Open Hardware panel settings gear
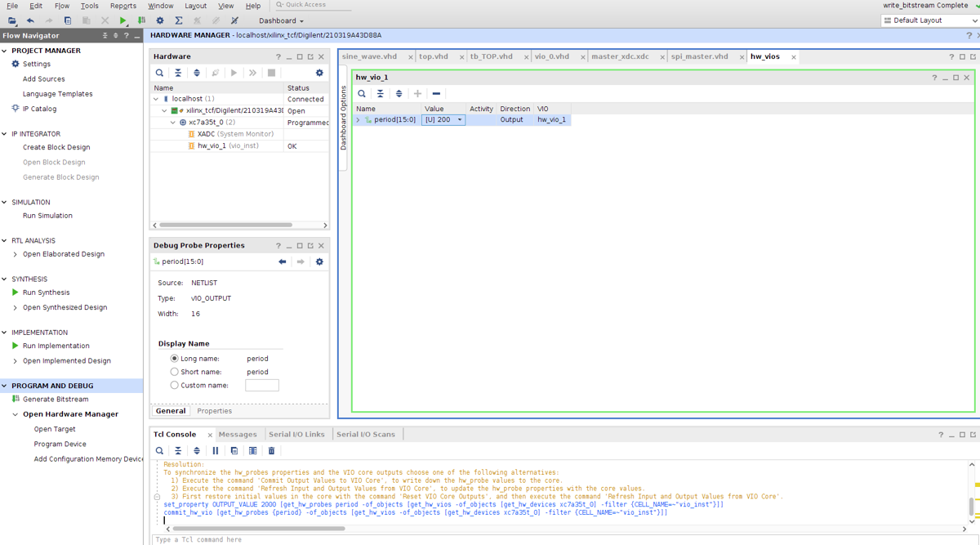The width and height of the screenshot is (980, 545). 319,73
